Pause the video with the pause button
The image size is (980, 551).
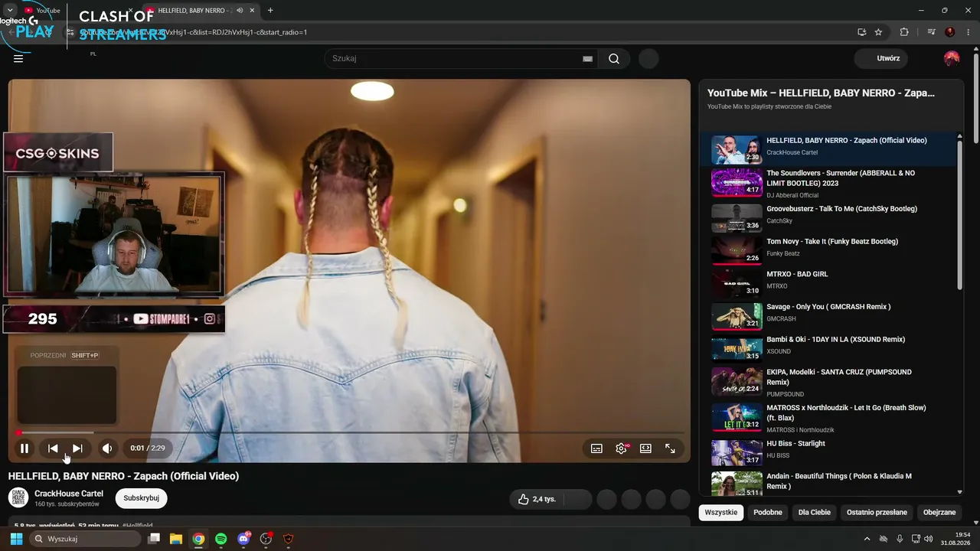pyautogui.click(x=24, y=448)
